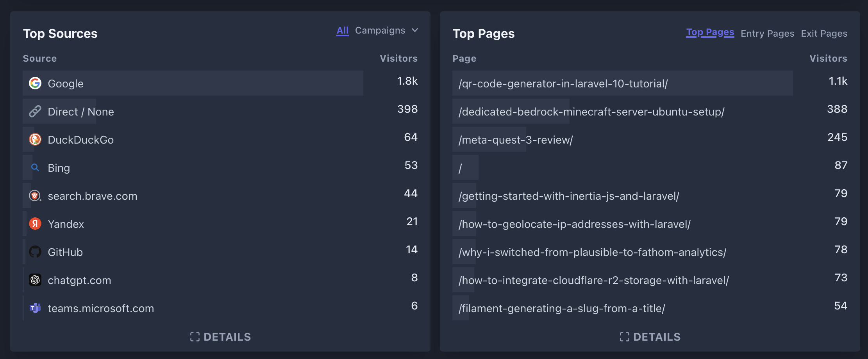Open the Campaigns dropdown

(386, 30)
